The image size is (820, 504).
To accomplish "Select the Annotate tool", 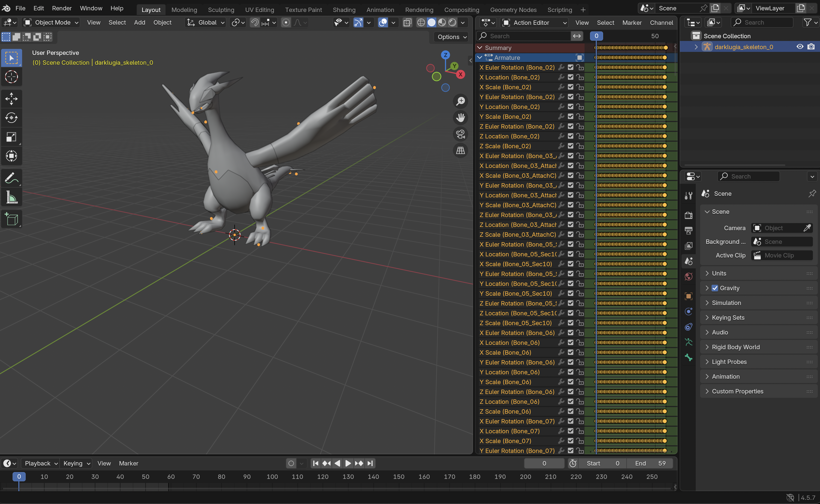I will tap(12, 178).
